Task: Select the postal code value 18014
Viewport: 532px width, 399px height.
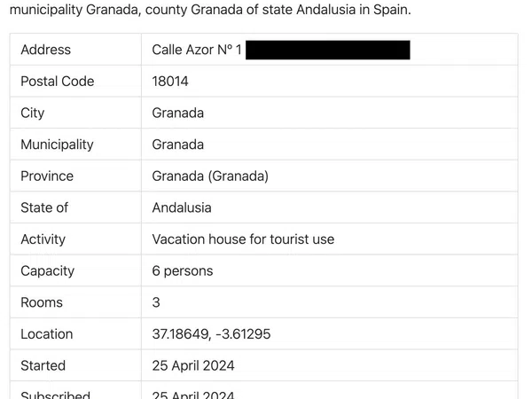Action: (x=170, y=82)
